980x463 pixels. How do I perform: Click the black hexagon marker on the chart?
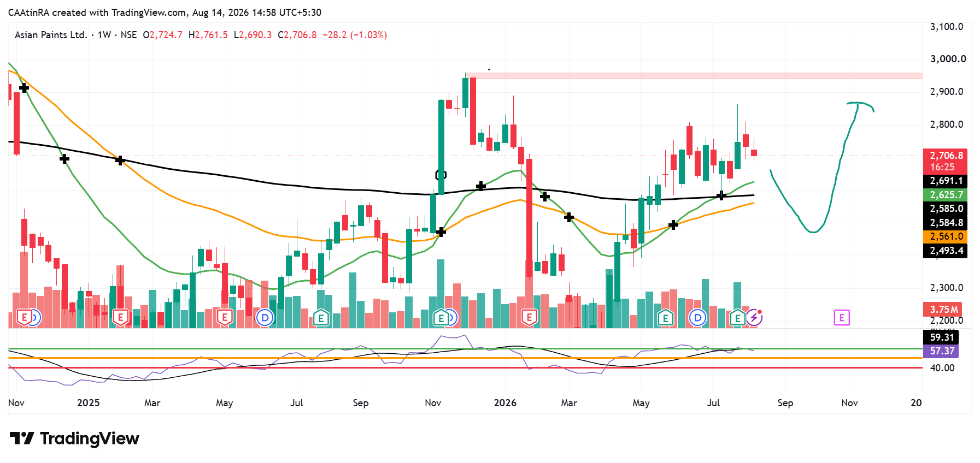pos(441,175)
